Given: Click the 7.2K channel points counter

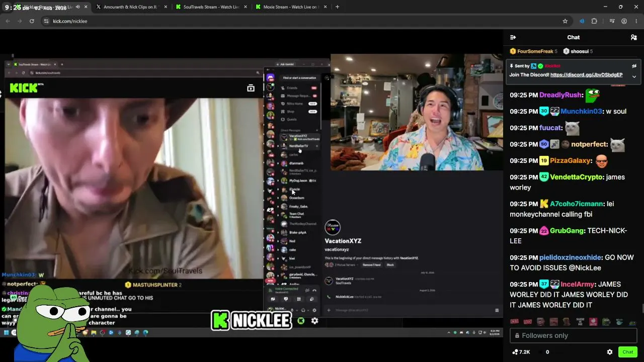Looking at the screenshot, I should (521, 352).
